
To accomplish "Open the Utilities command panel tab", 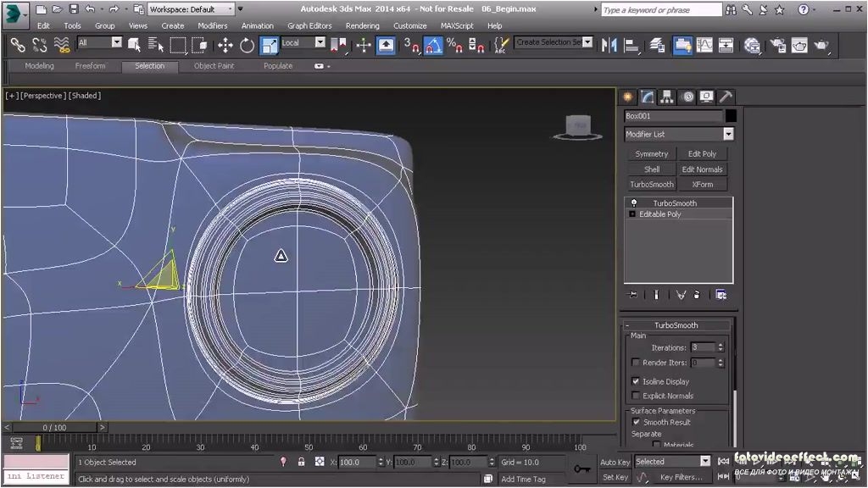I will (x=726, y=97).
